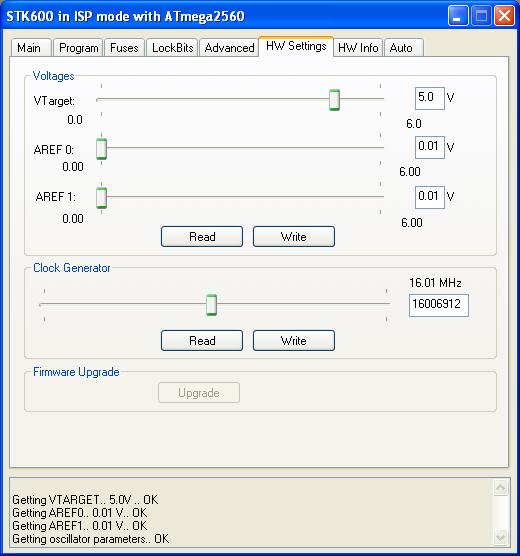Viewport: 520px width, 556px height.
Task: Click Read in the Clock Generator section
Action: pyautogui.click(x=202, y=340)
